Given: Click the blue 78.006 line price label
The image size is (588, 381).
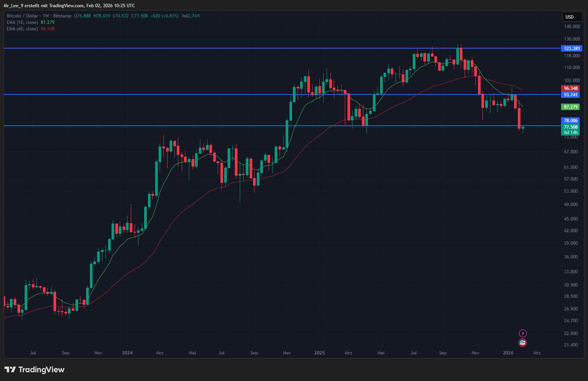Looking at the screenshot, I should point(571,121).
